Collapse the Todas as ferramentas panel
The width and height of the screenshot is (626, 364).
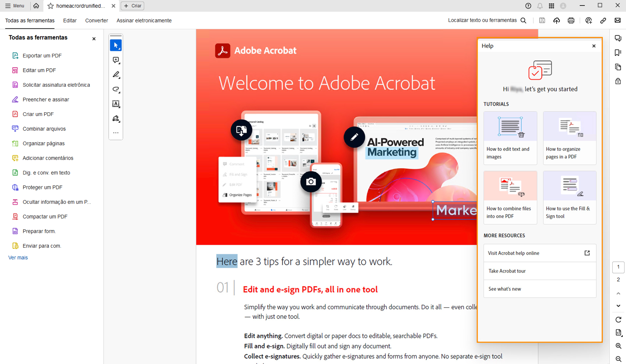(x=94, y=39)
